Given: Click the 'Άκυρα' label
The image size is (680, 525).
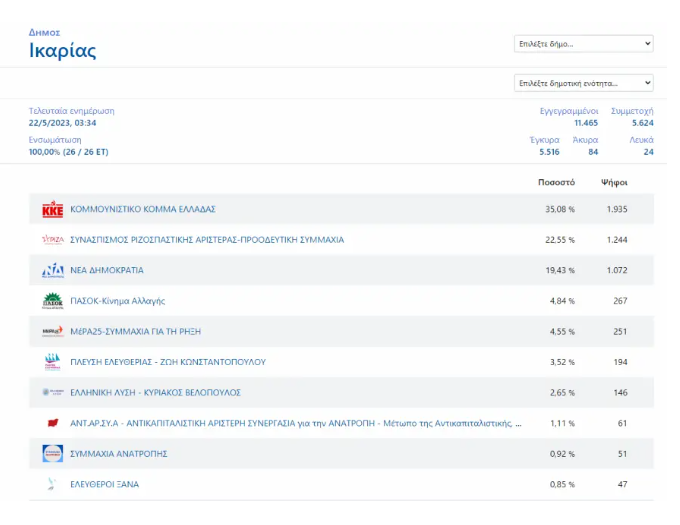Looking at the screenshot, I should 585,140.
